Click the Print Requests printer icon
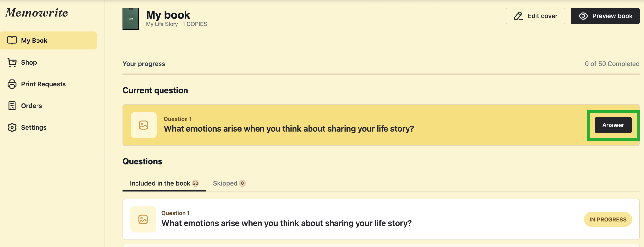The image size is (644, 247). (12, 84)
